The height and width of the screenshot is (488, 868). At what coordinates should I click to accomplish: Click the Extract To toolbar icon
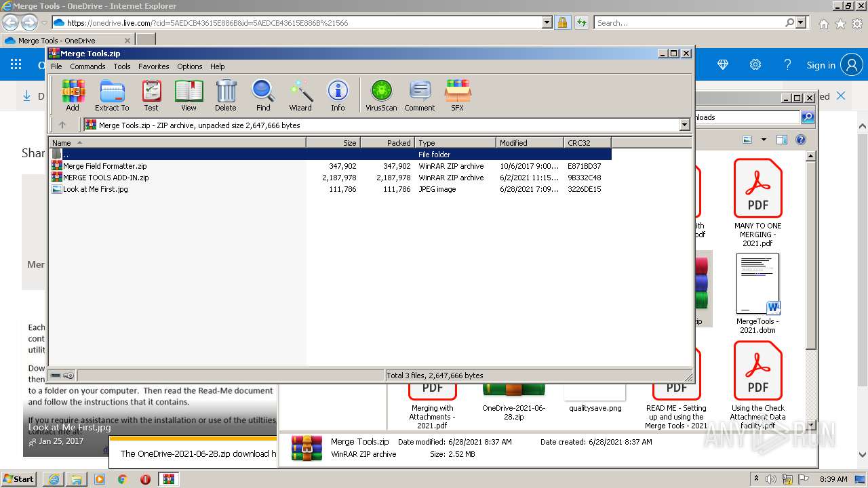[112, 96]
